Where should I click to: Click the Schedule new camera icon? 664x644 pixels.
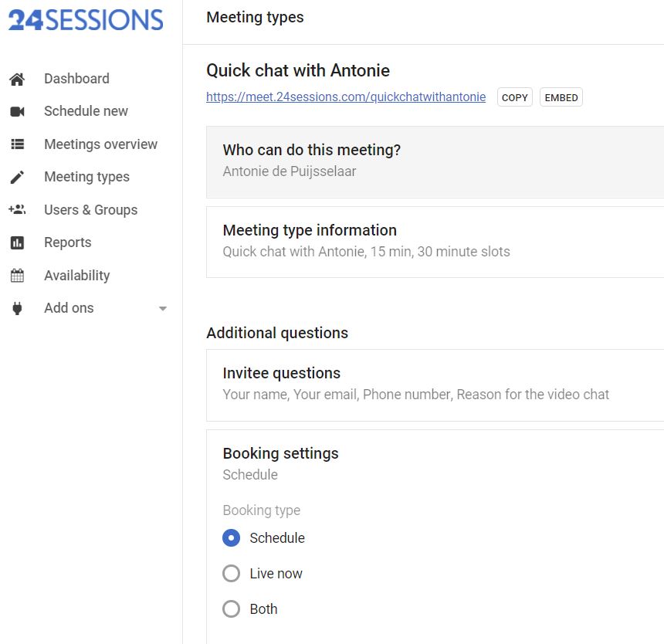click(17, 111)
